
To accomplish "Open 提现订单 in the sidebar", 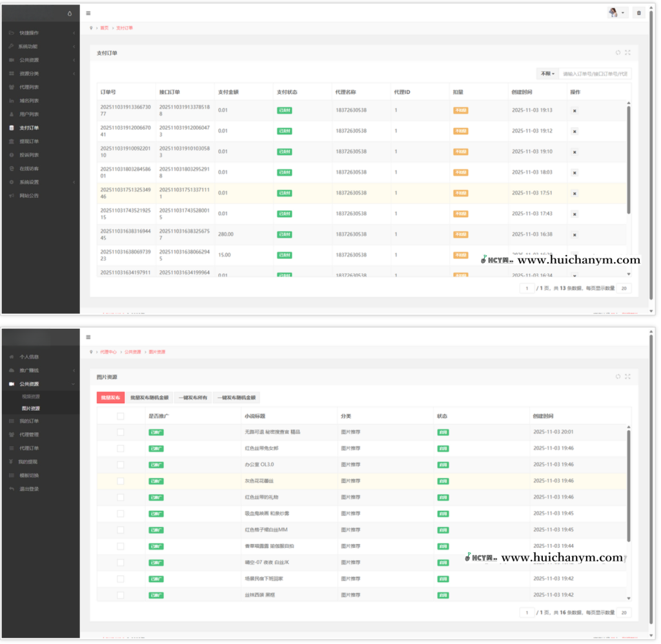I will coord(29,141).
